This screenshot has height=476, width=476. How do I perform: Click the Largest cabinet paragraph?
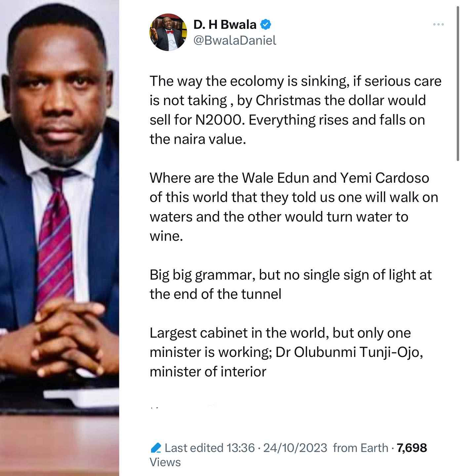coord(287,352)
